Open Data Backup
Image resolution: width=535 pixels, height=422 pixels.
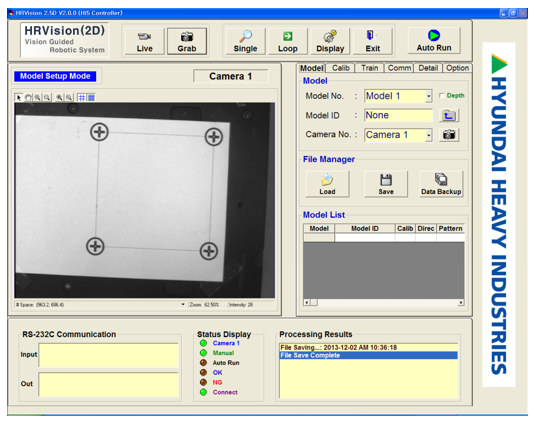[x=441, y=184]
